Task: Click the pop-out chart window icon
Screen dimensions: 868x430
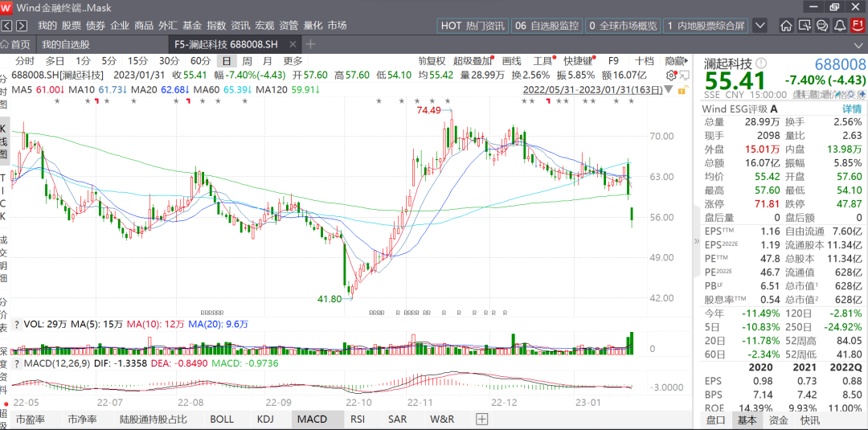Action: (x=684, y=76)
